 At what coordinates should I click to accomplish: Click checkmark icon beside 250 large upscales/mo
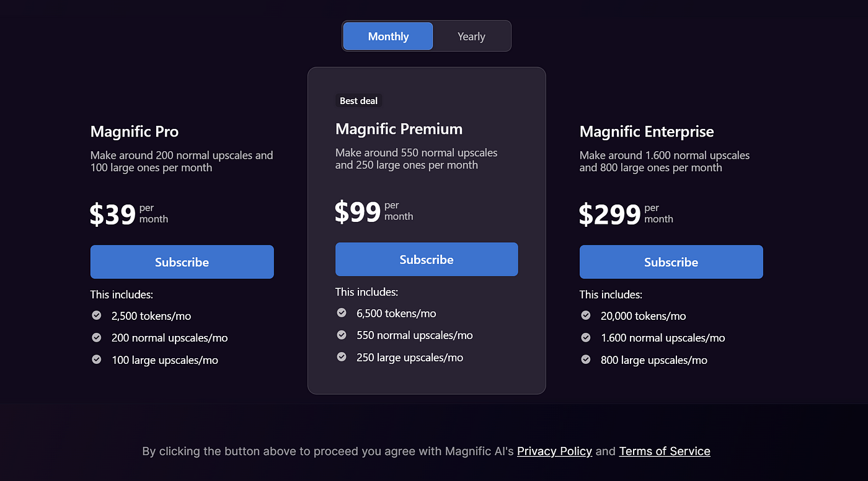pyautogui.click(x=341, y=357)
